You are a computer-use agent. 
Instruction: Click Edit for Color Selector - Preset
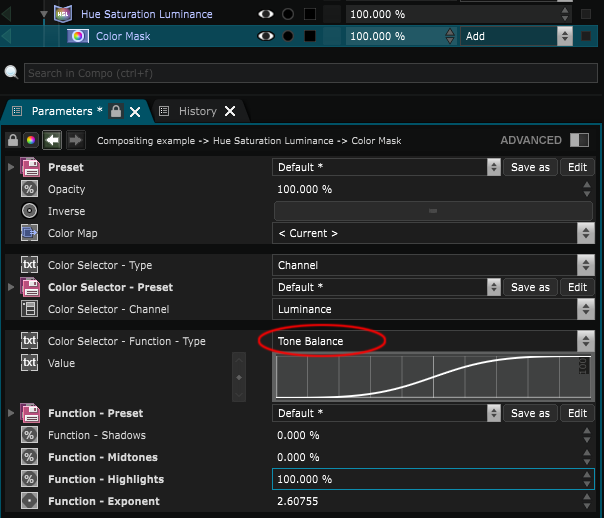tap(577, 287)
